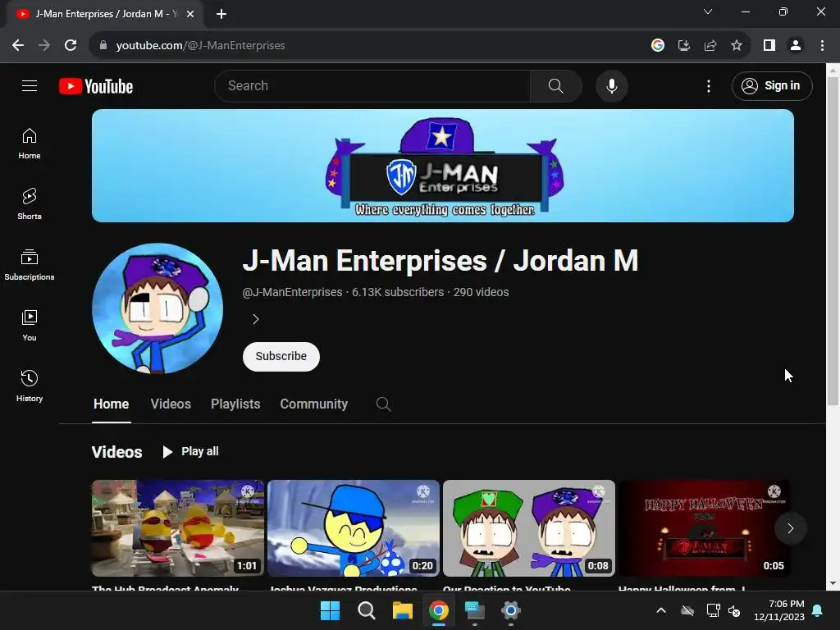
Task: Click the J-Man Enterprises channel banner
Action: coord(443,166)
